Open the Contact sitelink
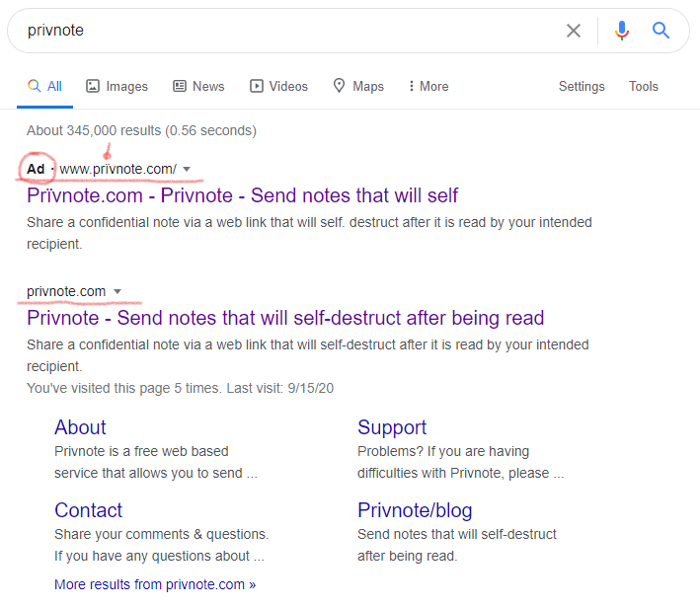700x608 pixels. (x=89, y=510)
